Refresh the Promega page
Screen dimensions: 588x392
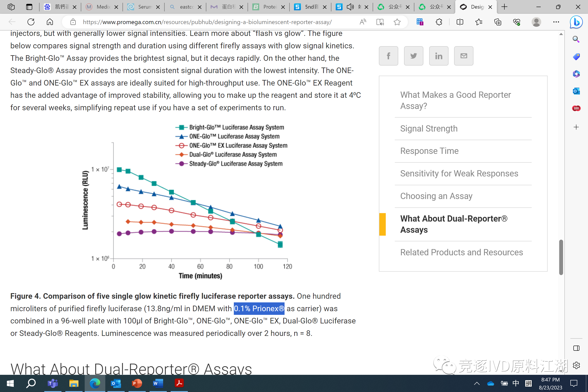31,22
